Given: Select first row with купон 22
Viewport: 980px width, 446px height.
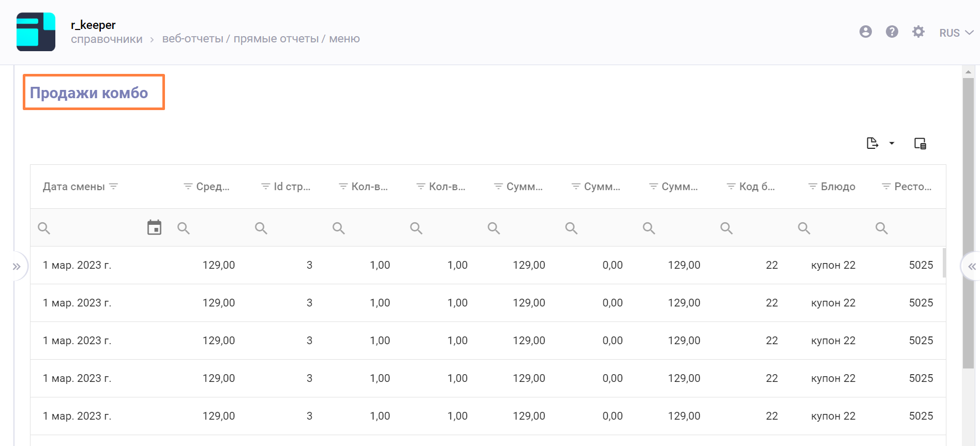Looking at the screenshot, I should [x=833, y=265].
